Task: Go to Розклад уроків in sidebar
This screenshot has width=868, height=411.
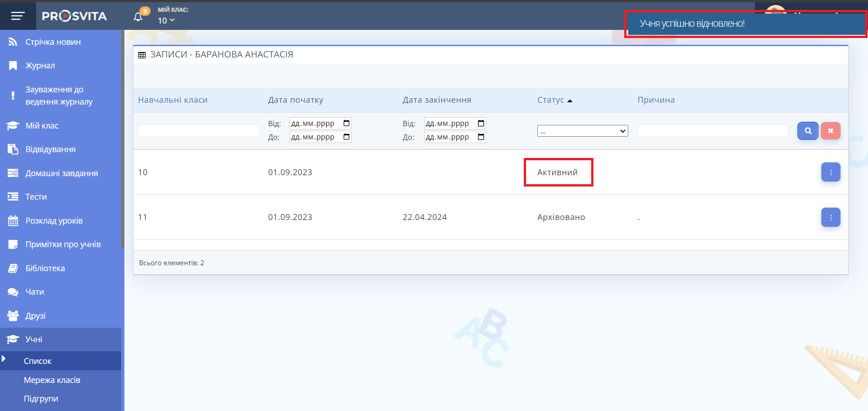Action: click(x=54, y=221)
